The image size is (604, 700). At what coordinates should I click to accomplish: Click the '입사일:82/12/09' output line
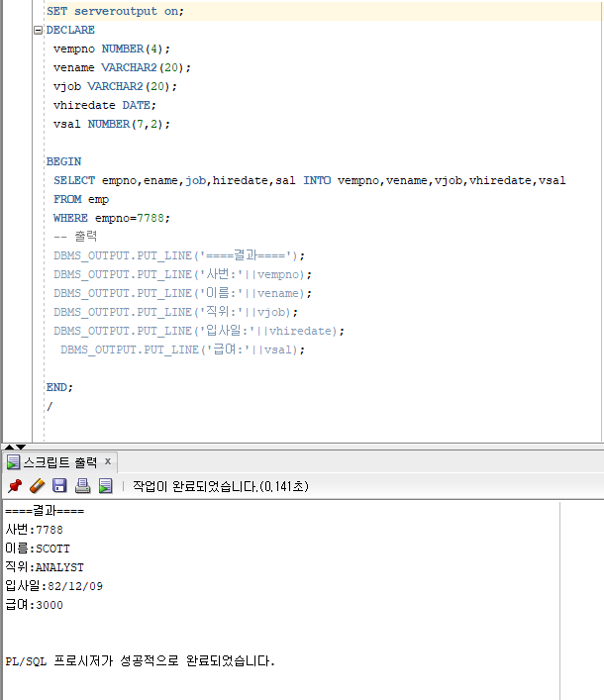54,586
